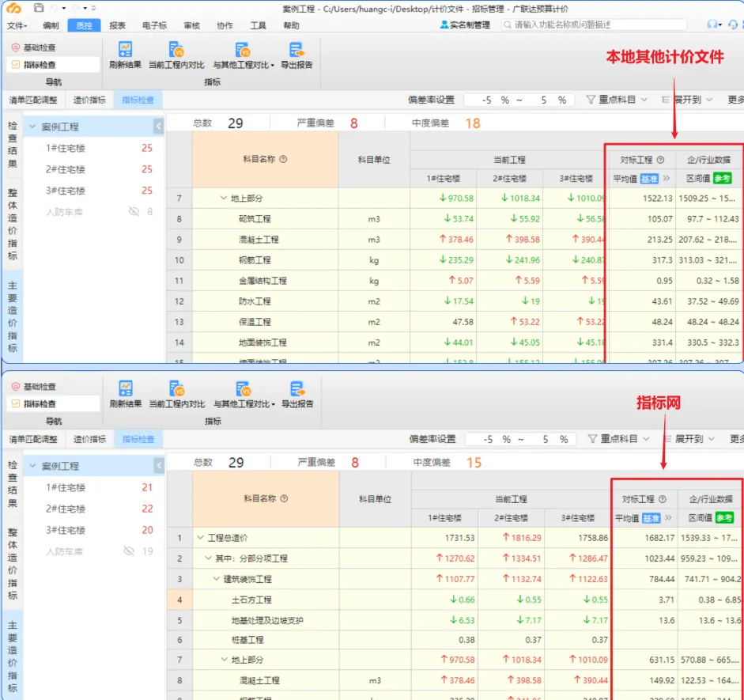Click the 参考 badge in the top table header
The height and width of the screenshot is (700, 744).
[x=722, y=179]
